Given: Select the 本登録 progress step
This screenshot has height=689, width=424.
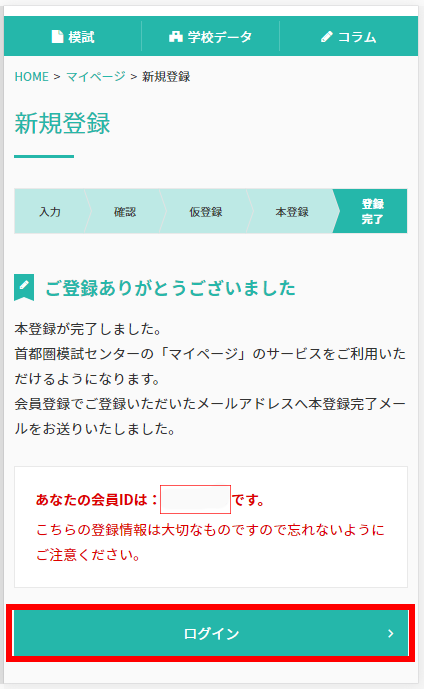Looking at the screenshot, I should click(292, 211).
